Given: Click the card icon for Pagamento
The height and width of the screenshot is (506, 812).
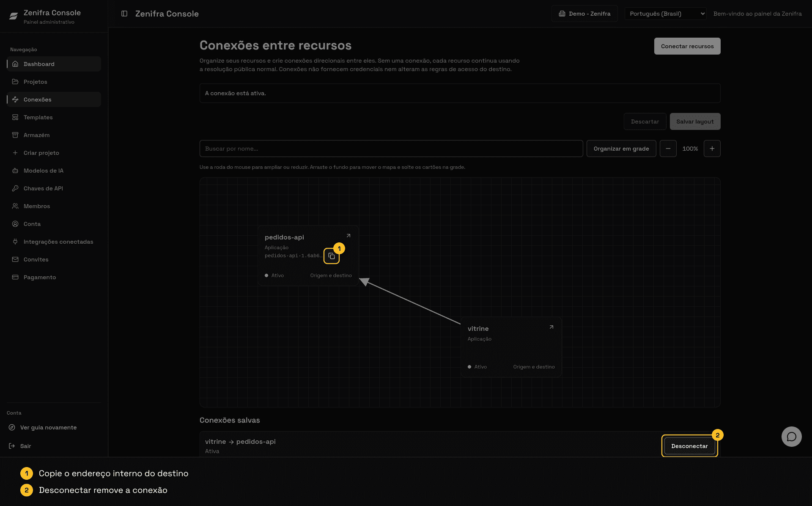Looking at the screenshot, I should tap(15, 277).
